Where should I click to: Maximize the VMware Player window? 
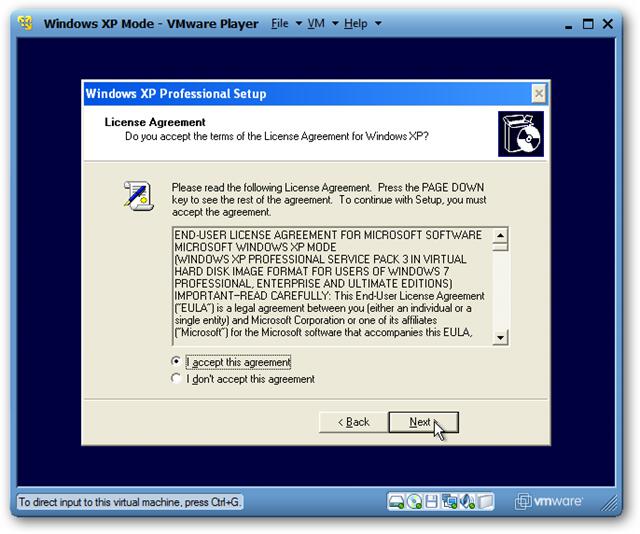588,24
